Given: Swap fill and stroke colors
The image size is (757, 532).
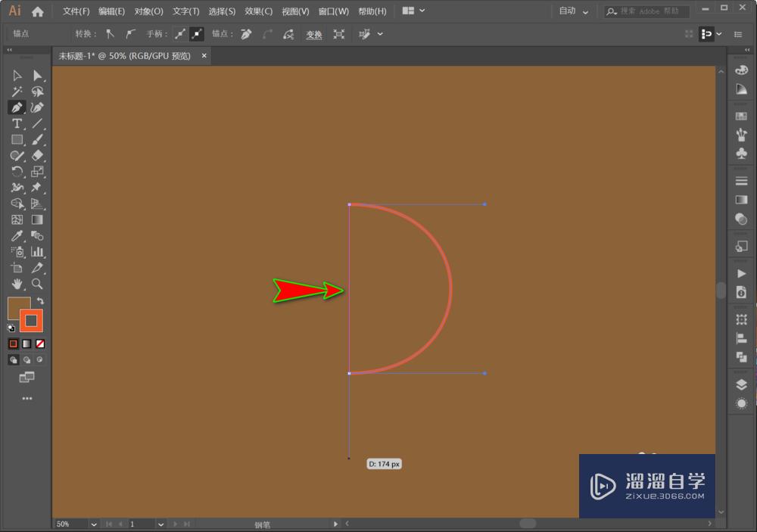Looking at the screenshot, I should pyautogui.click(x=40, y=300).
